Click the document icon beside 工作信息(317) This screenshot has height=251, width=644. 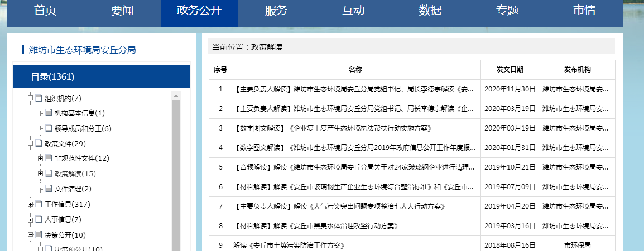coord(39,204)
